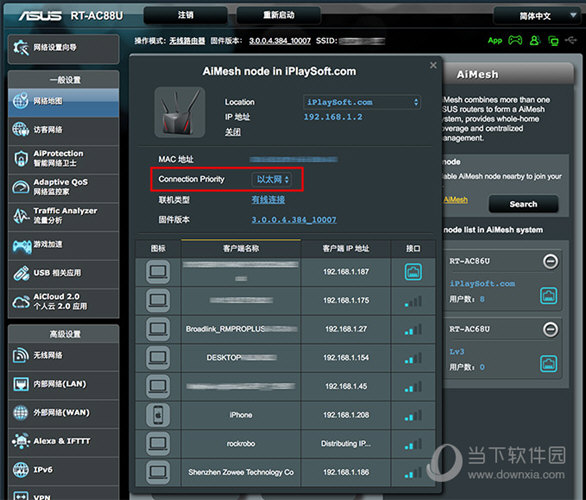Remove the RT-AC68U node
586x500 pixels.
pos(550,329)
